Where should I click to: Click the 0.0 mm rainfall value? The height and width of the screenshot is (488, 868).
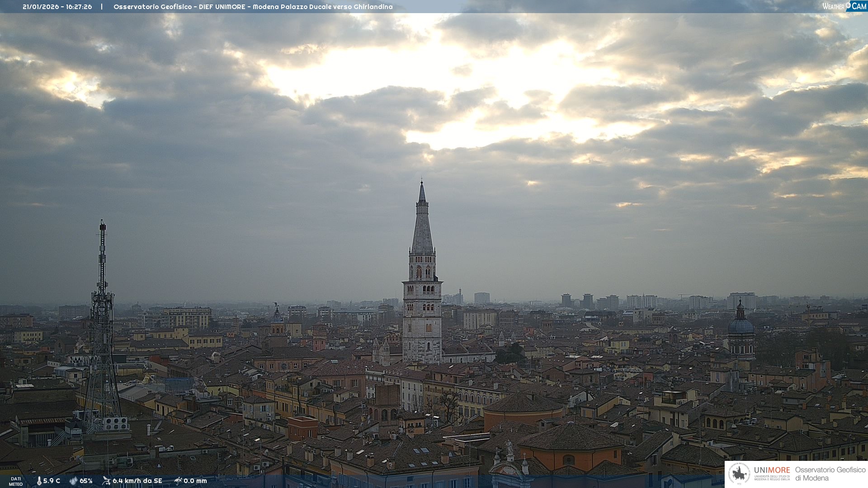195,481
